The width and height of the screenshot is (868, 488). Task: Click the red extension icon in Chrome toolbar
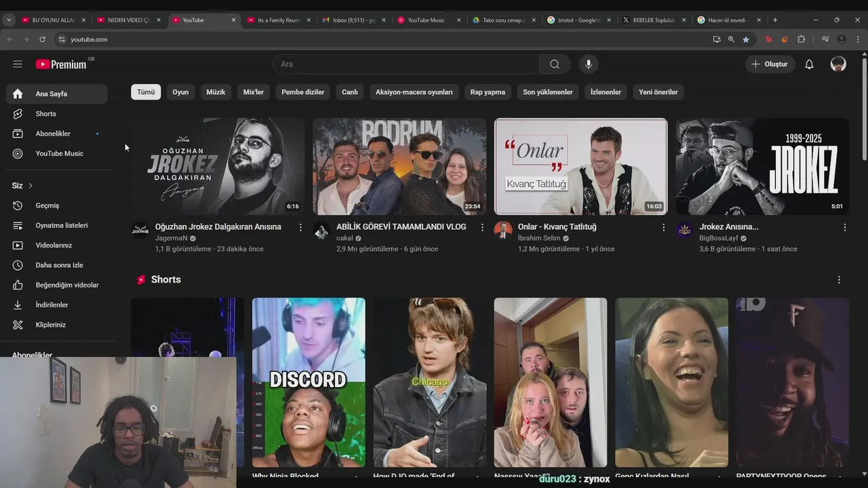pos(768,39)
